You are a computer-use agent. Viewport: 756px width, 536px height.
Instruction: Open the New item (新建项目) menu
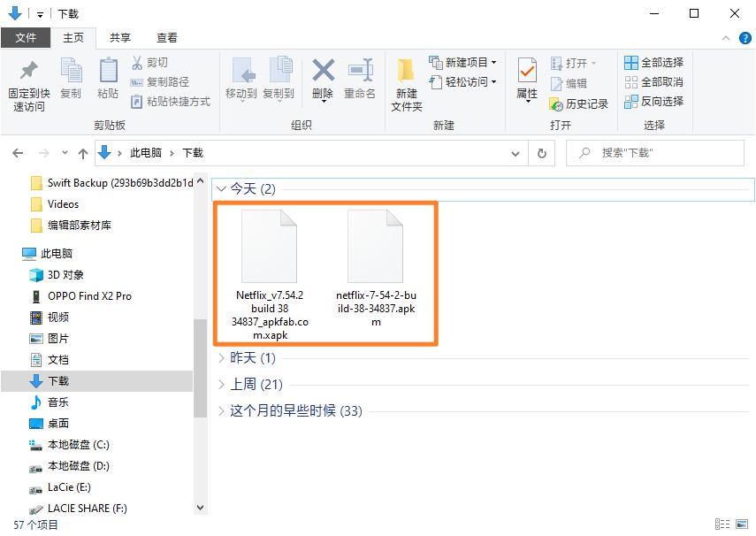tap(462, 62)
